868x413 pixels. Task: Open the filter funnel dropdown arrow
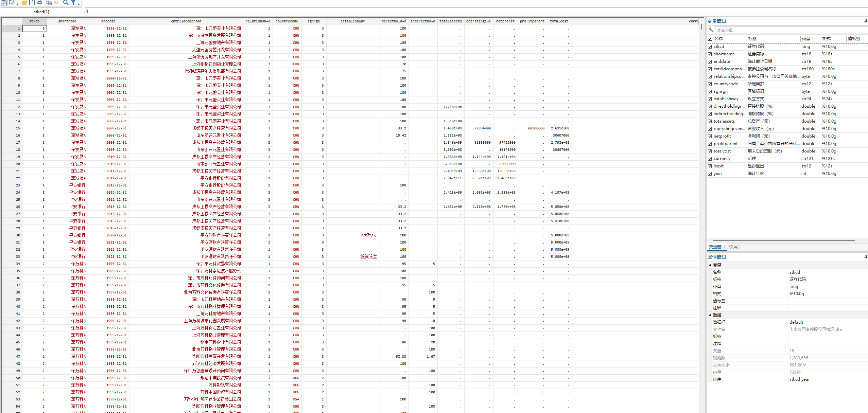coord(79,4)
